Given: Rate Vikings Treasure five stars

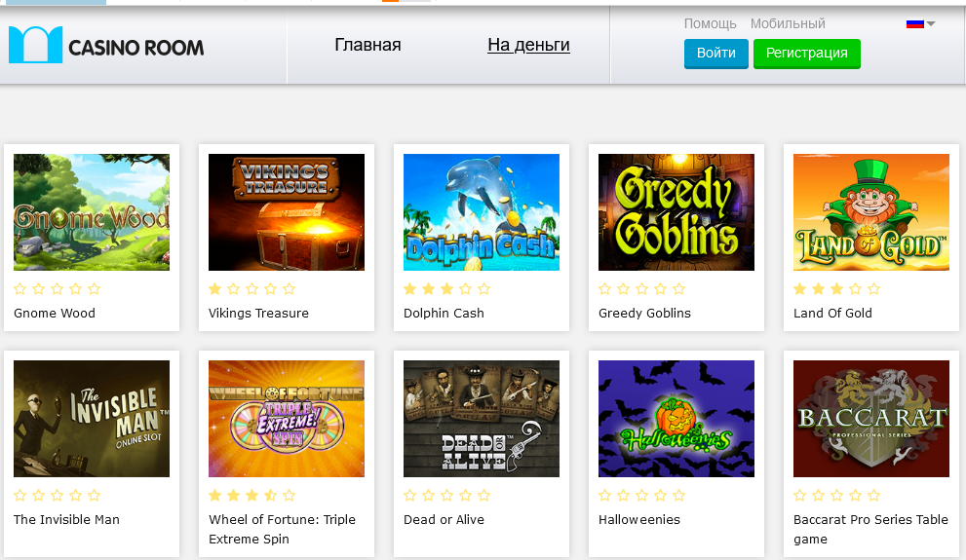Looking at the screenshot, I should click(x=289, y=288).
